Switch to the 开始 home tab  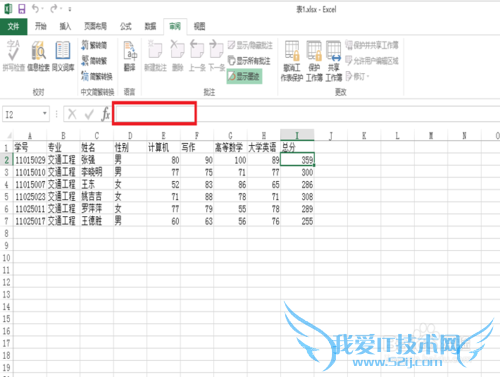(x=41, y=26)
